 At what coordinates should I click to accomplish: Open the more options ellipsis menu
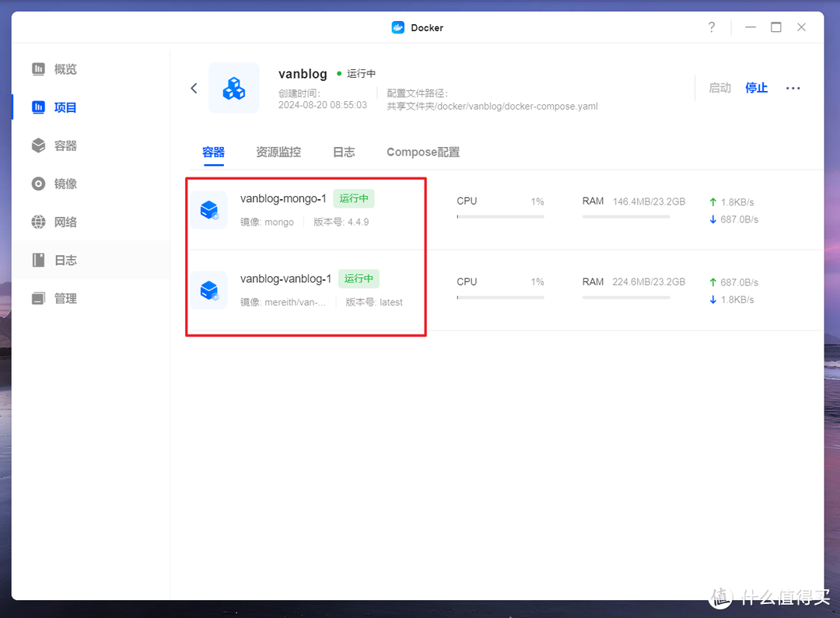(x=793, y=87)
